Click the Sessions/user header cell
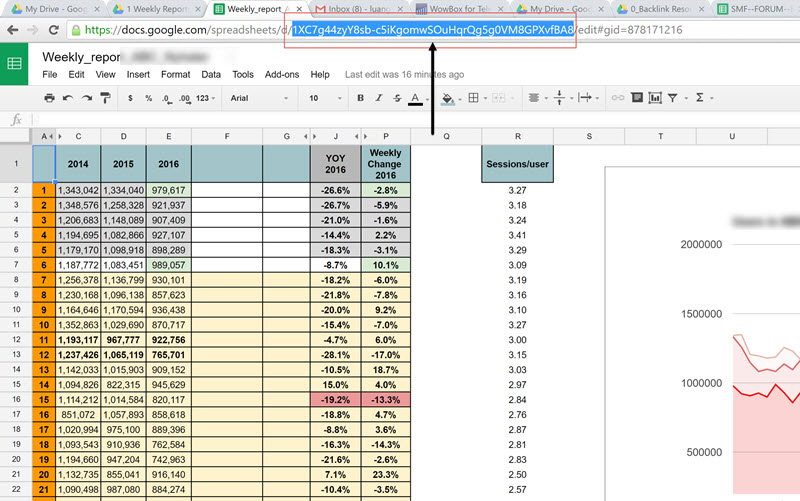Image resolution: width=800 pixels, height=501 pixels. [516, 161]
